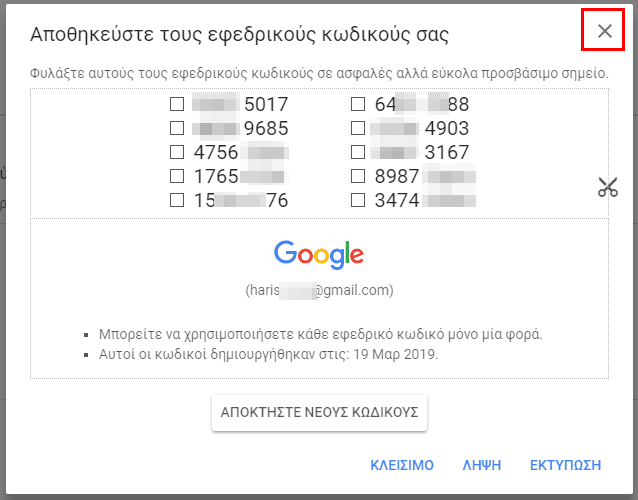Click the creation date line 19 Μαρ 2019
Image resolution: width=638 pixels, height=500 pixels.
click(x=269, y=354)
